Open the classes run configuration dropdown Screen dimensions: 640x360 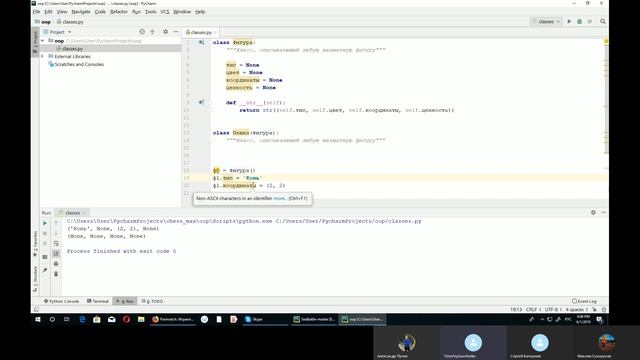pos(546,22)
